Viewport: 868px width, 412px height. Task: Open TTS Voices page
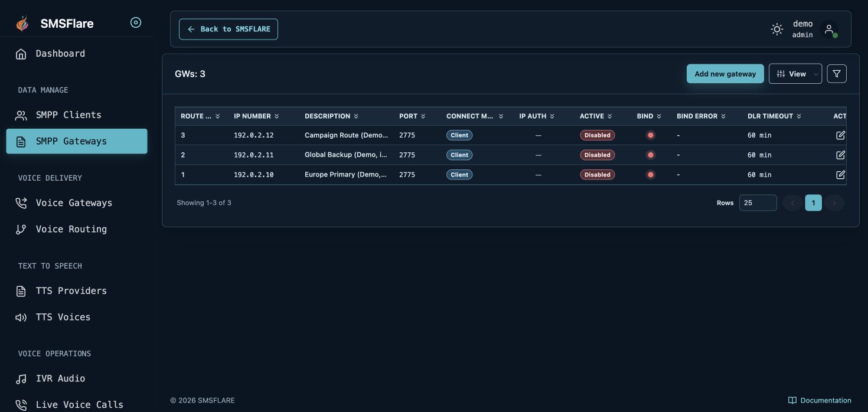(77, 317)
